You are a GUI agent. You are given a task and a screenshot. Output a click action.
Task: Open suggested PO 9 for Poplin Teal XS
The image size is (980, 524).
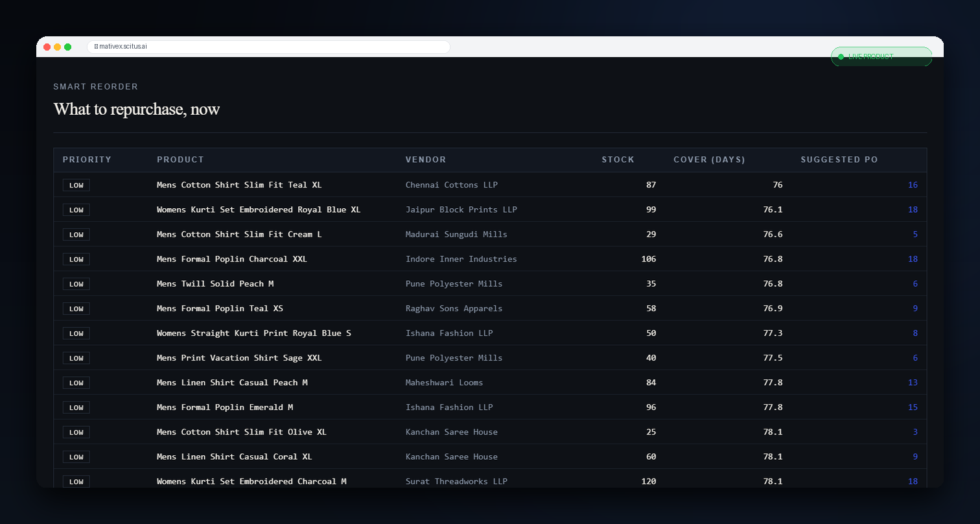tap(915, 308)
